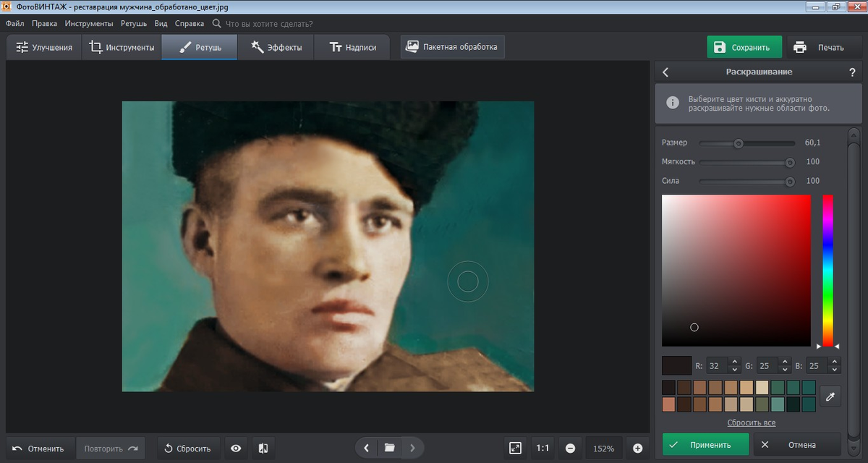Switch to the Эффекты tab
The width and height of the screenshot is (868, 463).
276,47
